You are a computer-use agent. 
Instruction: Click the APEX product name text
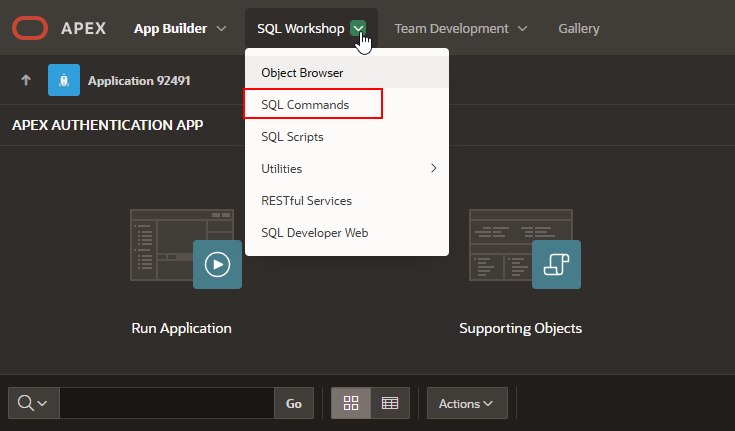coord(83,28)
